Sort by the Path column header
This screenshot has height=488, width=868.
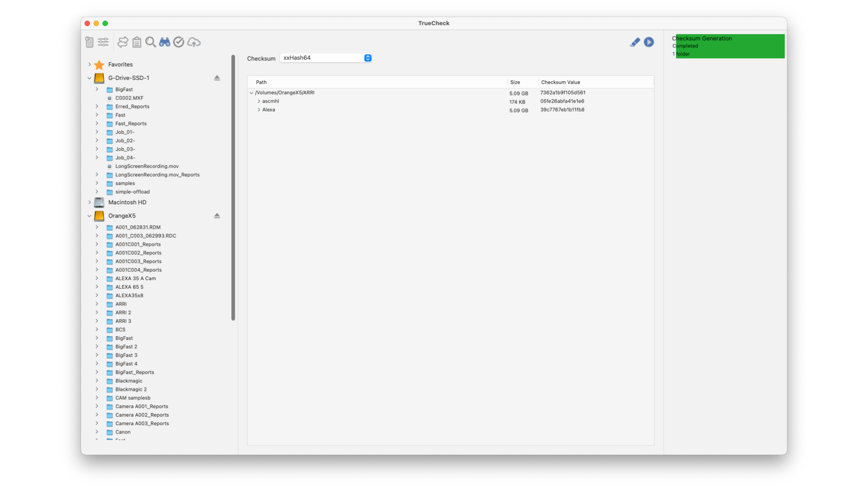[377, 82]
